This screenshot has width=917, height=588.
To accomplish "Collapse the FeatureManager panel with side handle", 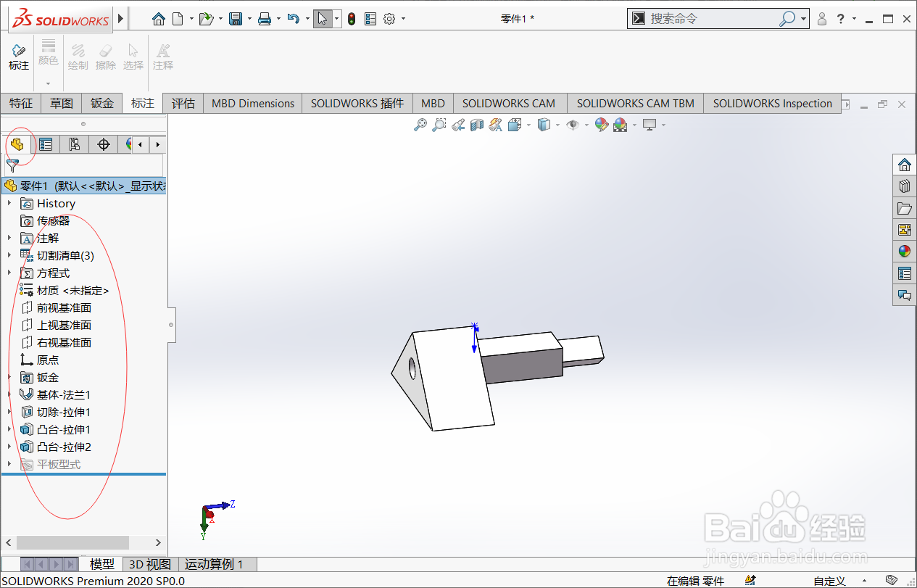I will (171, 324).
